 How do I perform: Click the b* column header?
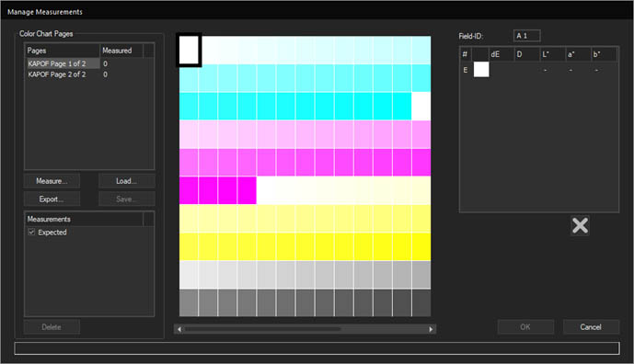(x=604, y=54)
